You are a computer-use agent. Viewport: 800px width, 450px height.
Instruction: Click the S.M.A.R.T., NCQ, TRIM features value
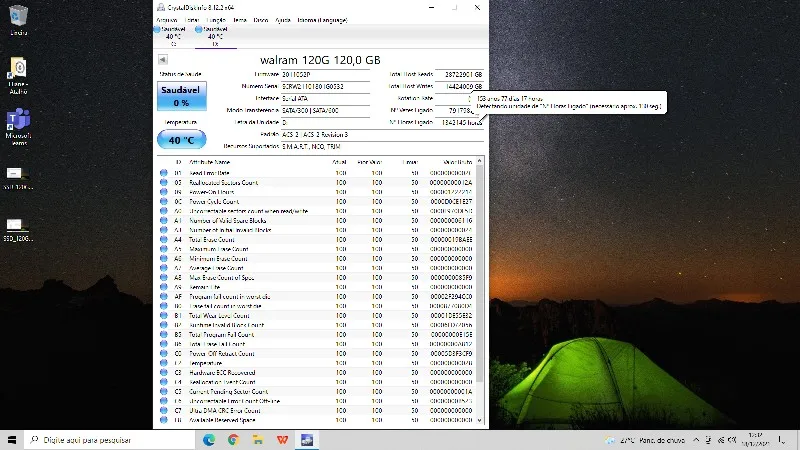click(382, 146)
